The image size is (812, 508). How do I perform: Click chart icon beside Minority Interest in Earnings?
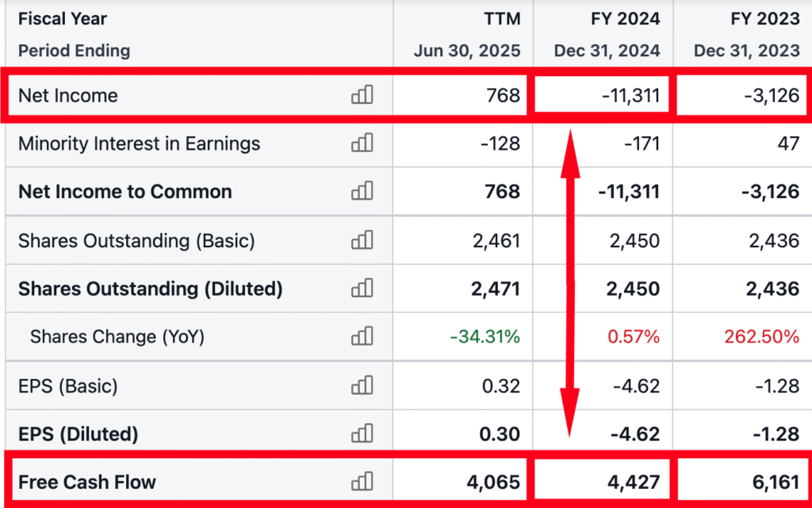coord(362,143)
